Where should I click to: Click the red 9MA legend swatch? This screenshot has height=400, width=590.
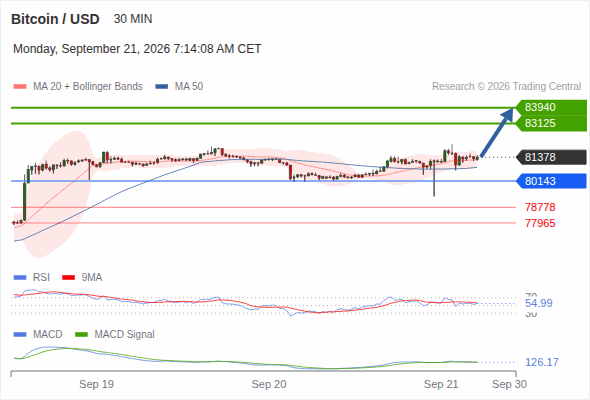(68, 278)
